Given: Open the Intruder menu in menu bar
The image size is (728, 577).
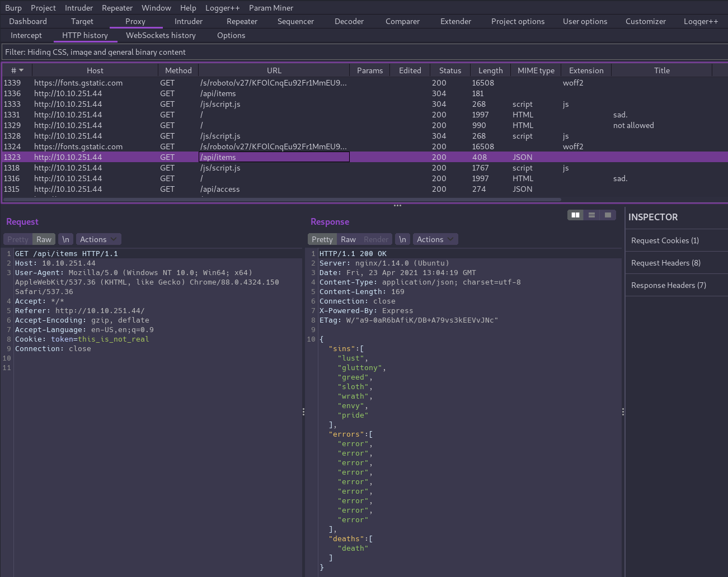Looking at the screenshot, I should [x=79, y=8].
